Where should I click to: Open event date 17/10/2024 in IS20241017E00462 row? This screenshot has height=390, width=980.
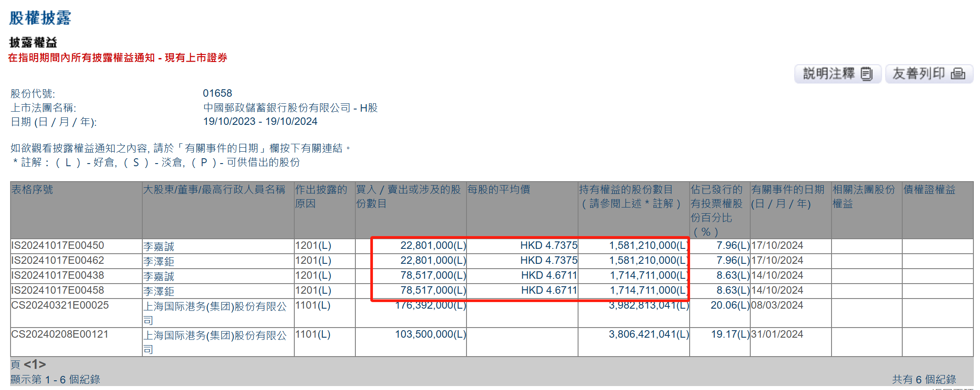click(777, 260)
